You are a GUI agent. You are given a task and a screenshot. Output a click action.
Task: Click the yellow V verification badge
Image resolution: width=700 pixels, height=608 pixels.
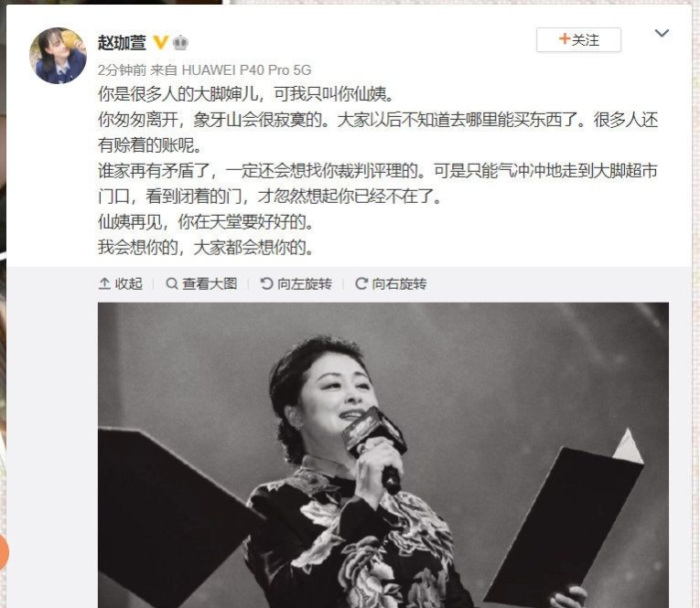[161, 42]
